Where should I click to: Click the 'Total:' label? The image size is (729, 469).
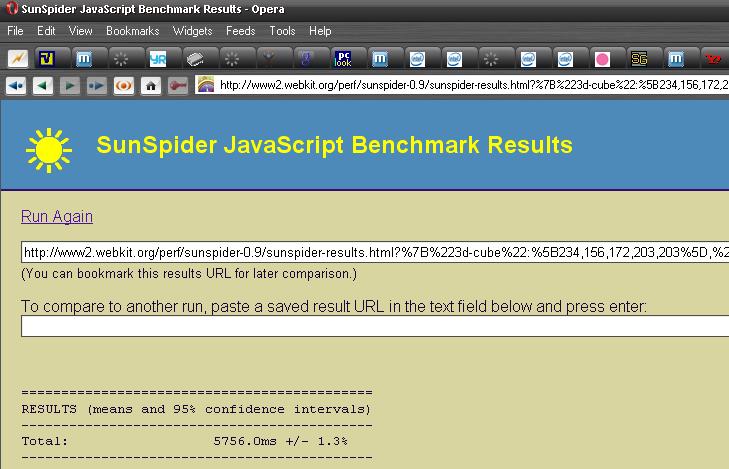[x=45, y=441]
